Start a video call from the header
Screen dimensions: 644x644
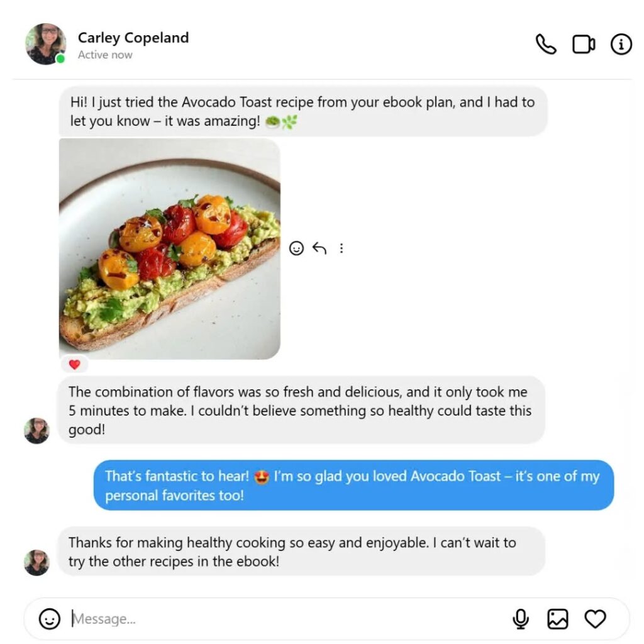point(583,45)
